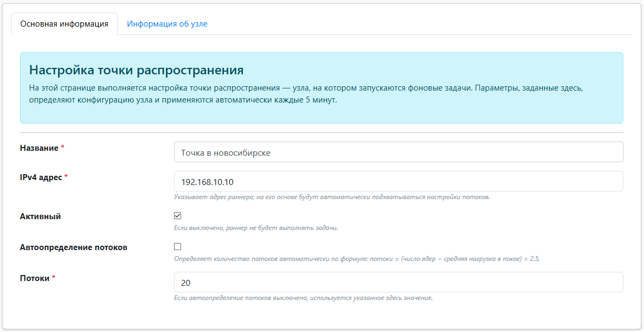Screen dimensions: 644x332
Task: Focus the IPv4 адрес input field
Action: [398, 182]
